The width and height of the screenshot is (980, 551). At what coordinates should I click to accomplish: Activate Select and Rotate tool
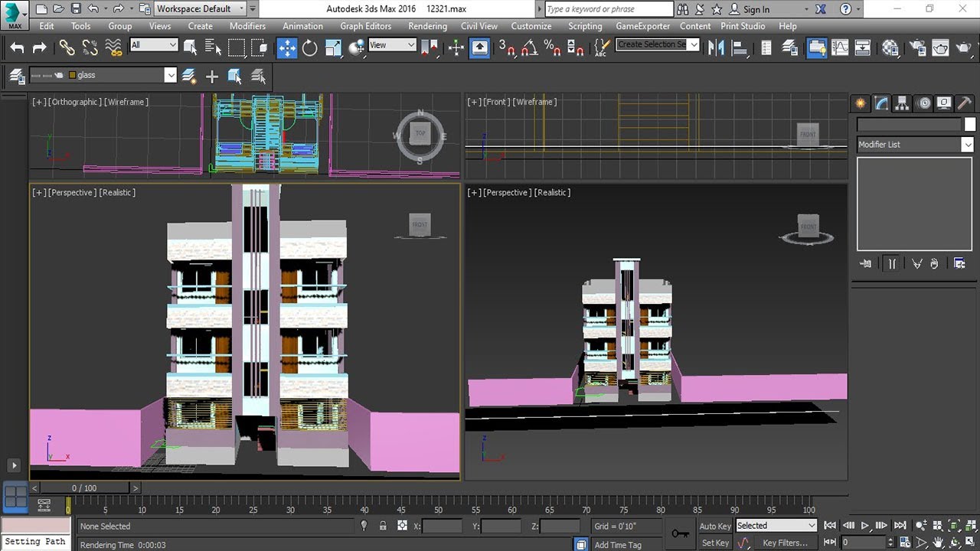click(309, 47)
